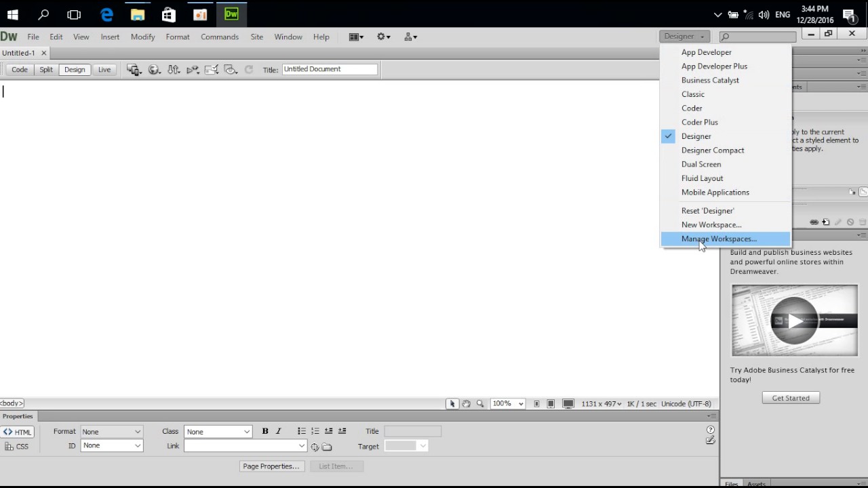Image resolution: width=868 pixels, height=488 pixels.
Task: Click the Designer workspace switcher dropdown
Action: tap(684, 37)
